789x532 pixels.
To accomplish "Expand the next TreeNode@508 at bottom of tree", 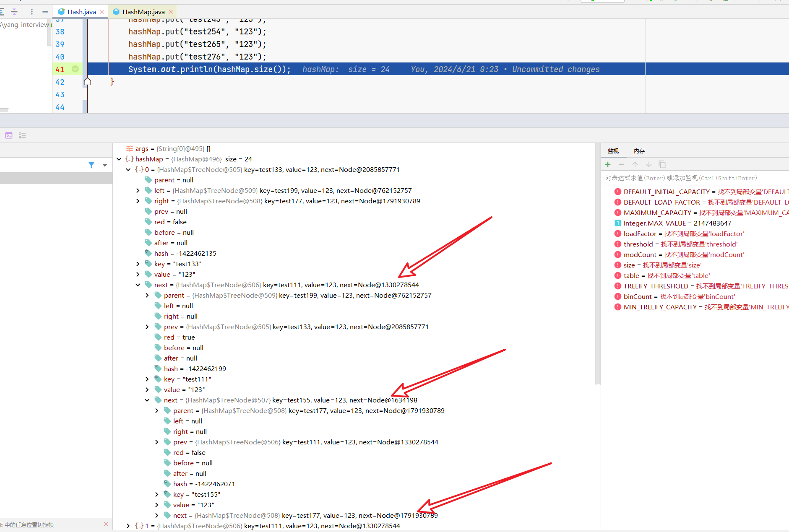I will 157,516.
